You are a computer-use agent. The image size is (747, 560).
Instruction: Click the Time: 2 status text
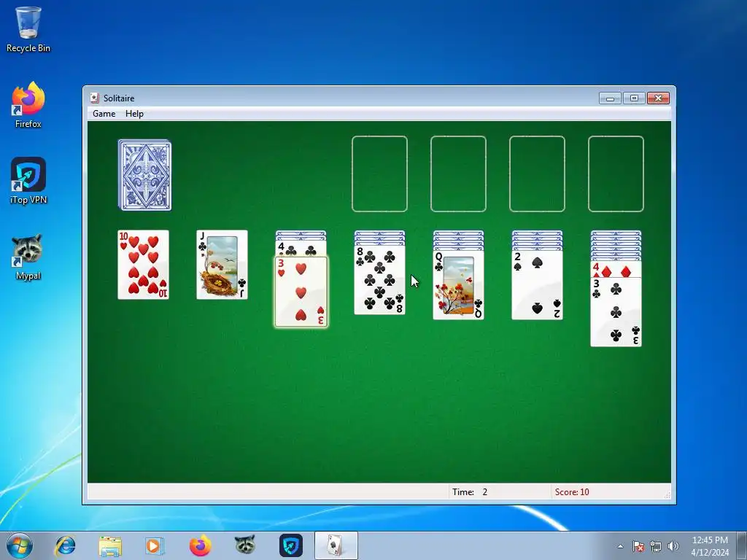click(470, 492)
